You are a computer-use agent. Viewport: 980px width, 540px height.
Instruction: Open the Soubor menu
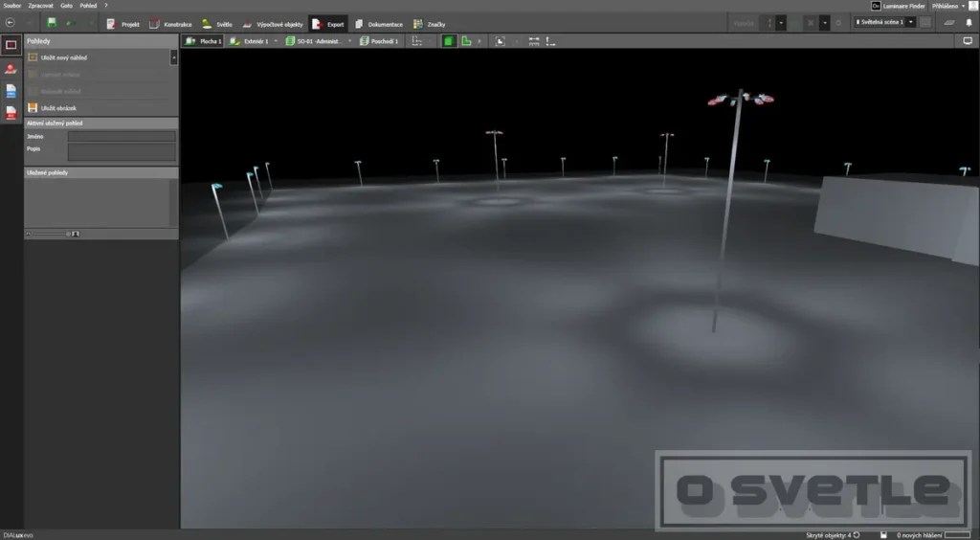11,6
